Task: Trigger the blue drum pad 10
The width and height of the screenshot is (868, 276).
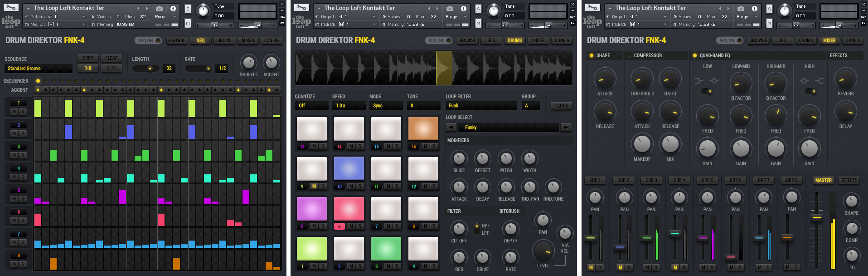Action: tap(349, 169)
